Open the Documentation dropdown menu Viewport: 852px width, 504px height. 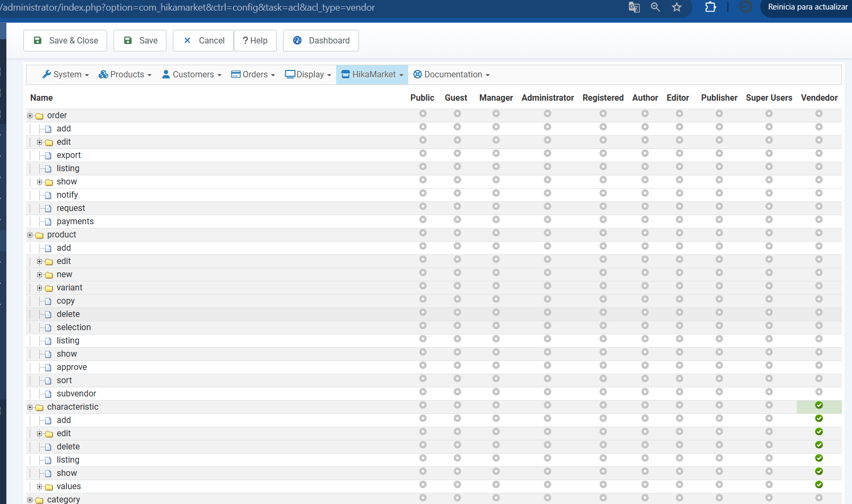(x=451, y=75)
